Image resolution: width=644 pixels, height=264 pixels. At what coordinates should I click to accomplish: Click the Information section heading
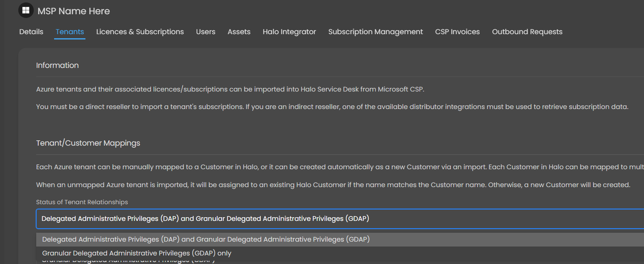[57, 65]
